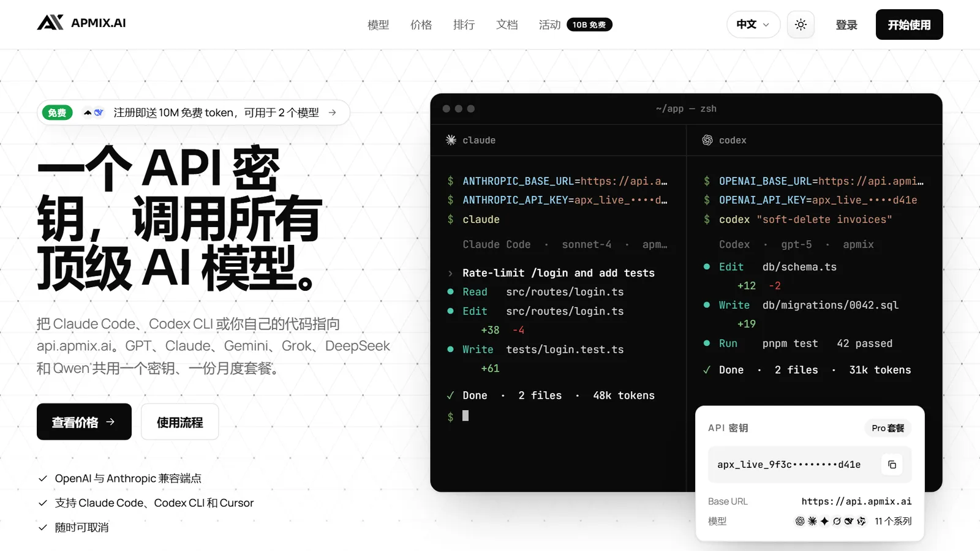
Task: Click the ANTHROPIC_API_KEY line
Action: 557,200
